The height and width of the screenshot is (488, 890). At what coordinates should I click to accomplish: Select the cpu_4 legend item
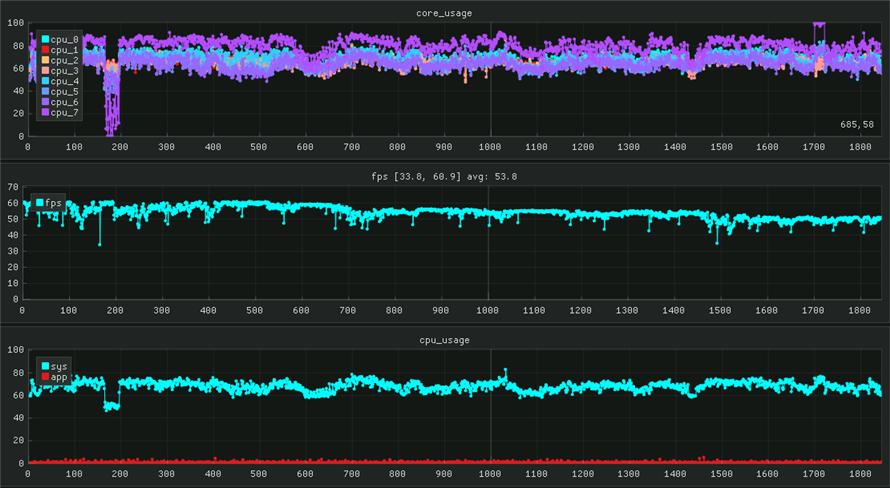point(58,82)
